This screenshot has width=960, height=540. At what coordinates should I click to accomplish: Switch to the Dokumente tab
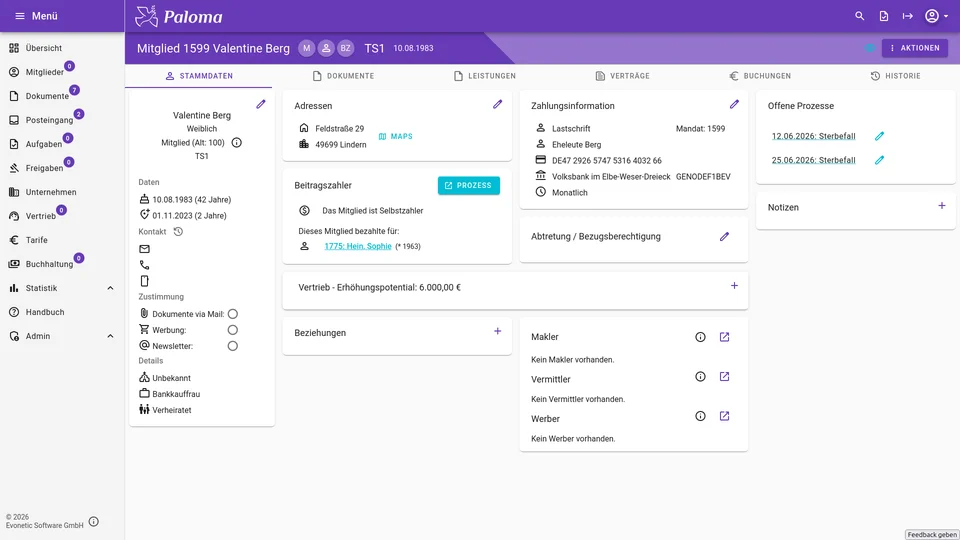(343, 76)
